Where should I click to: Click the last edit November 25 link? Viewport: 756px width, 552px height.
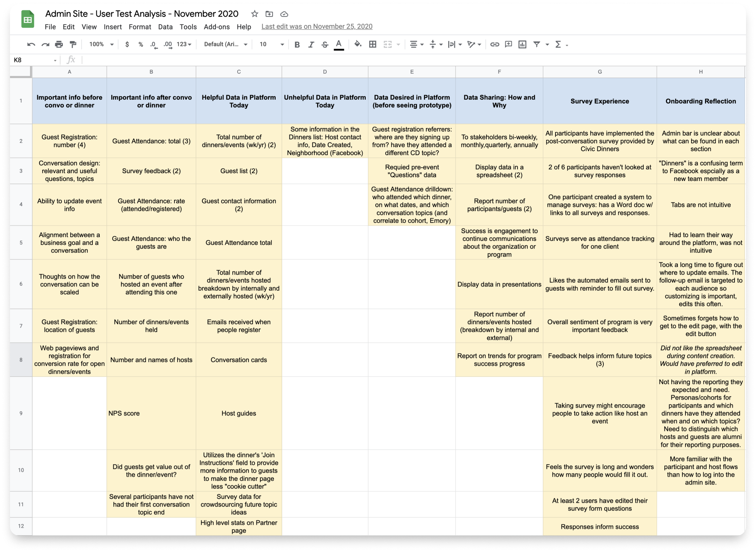click(x=317, y=26)
